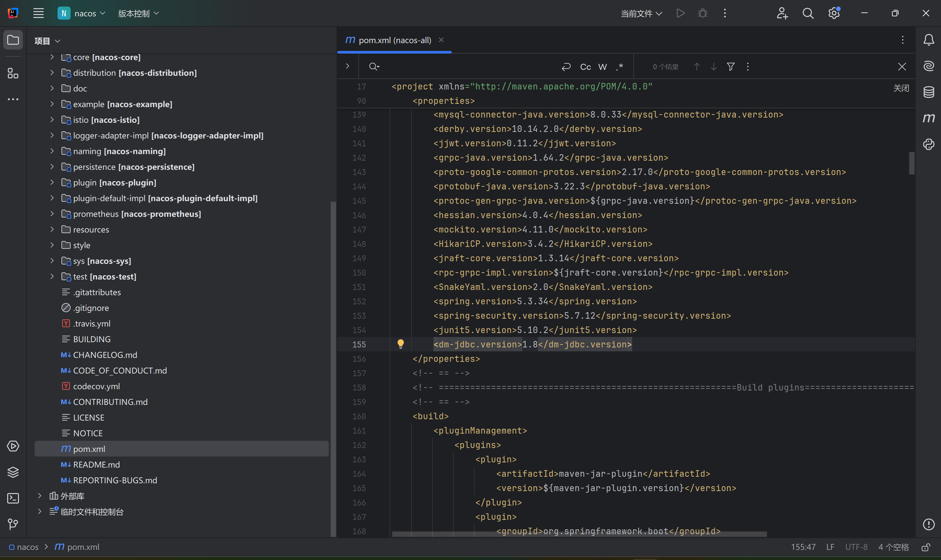Viewport: 941px width, 560px height.
Task: Expand the naming [nacos-naming] folder
Action: coord(52,151)
